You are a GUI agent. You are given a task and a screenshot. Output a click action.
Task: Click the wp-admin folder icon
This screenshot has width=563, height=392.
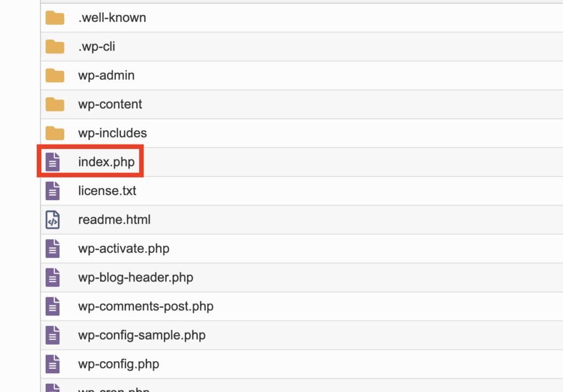pyautogui.click(x=54, y=75)
